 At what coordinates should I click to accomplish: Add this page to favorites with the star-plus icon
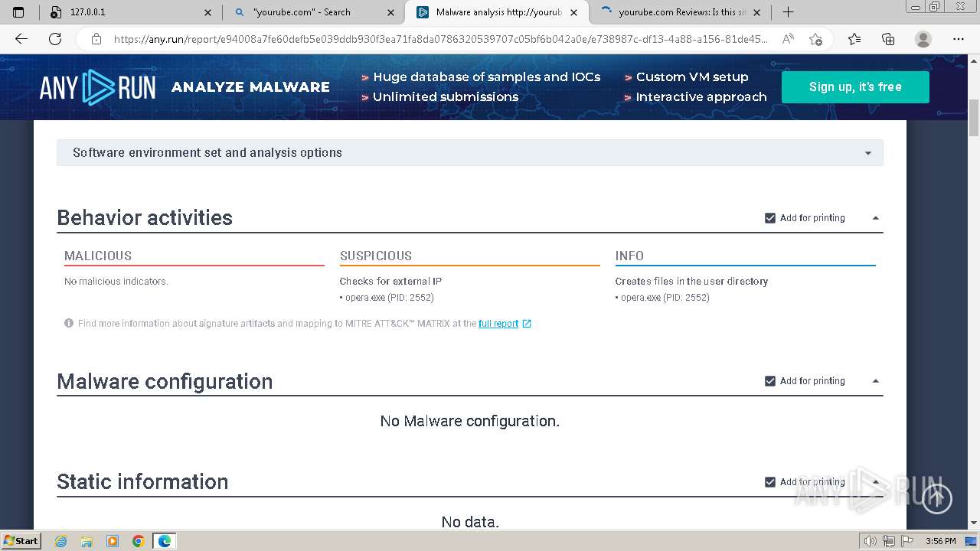pos(815,39)
